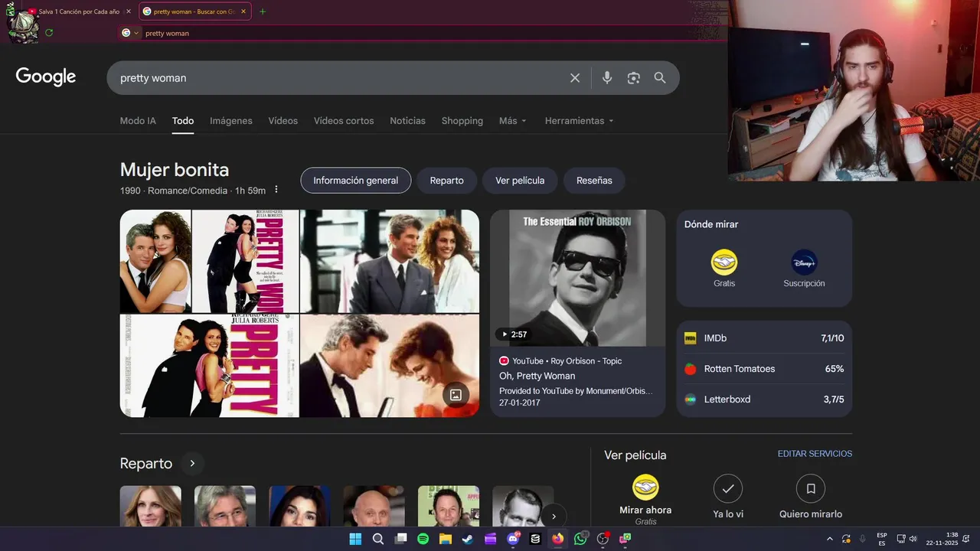Switch to the Noticias tab
Image resolution: width=980 pixels, height=551 pixels.
pos(407,121)
